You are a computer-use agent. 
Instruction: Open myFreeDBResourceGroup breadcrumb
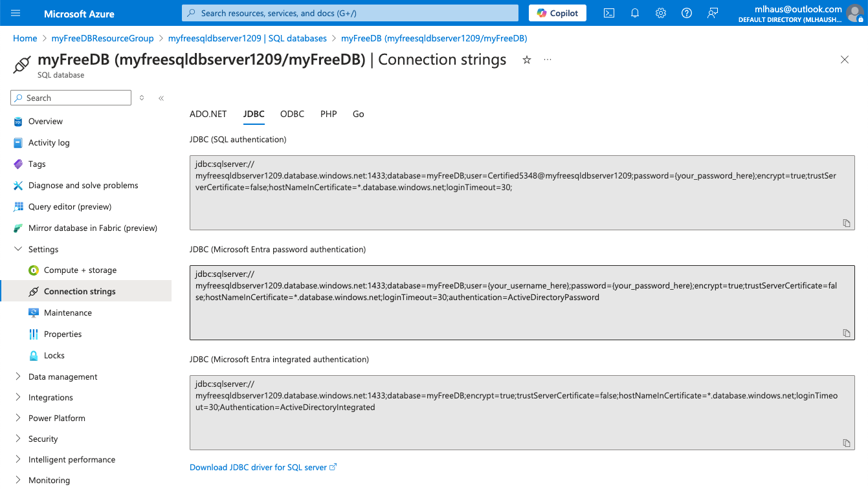pyautogui.click(x=102, y=38)
